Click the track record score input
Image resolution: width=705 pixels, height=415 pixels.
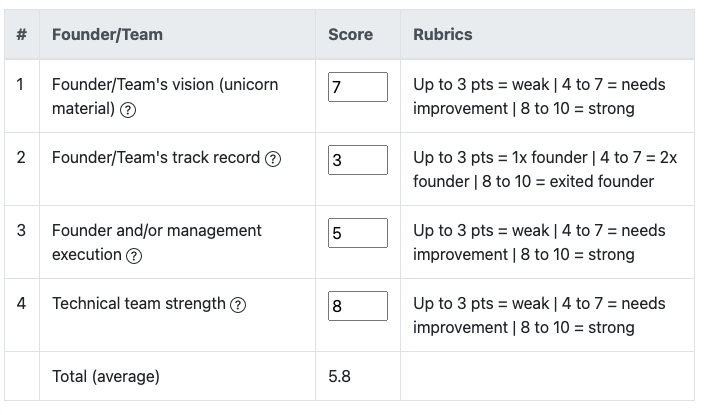358,160
